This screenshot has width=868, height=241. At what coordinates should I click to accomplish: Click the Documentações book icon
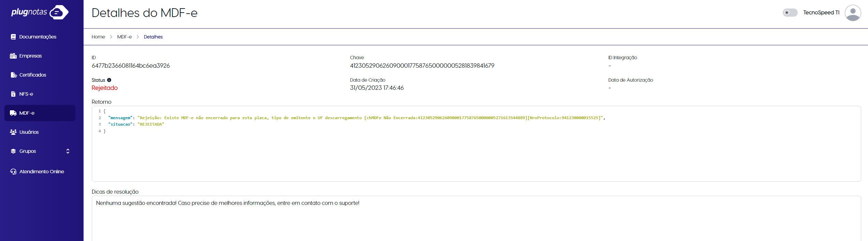13,37
